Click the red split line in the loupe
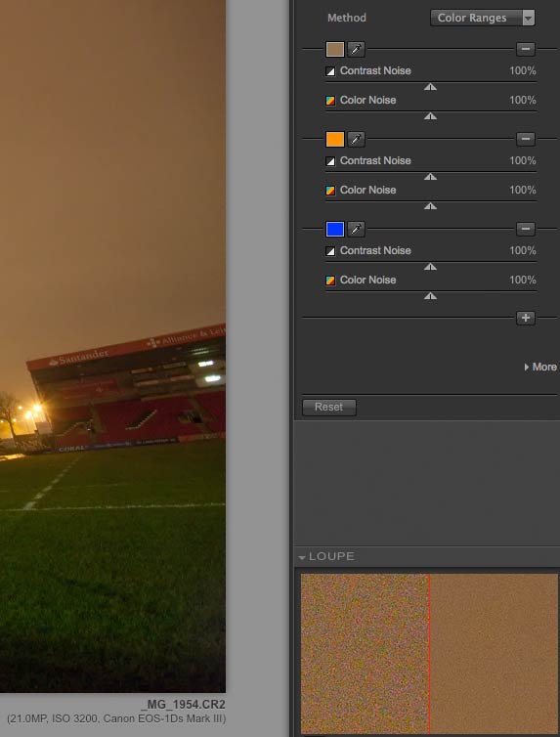The image size is (560, 737). click(429, 653)
